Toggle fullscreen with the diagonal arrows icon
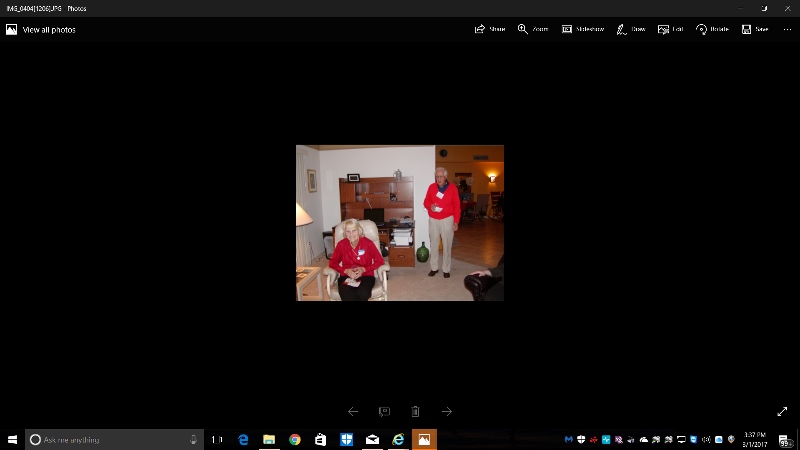Screen dimensions: 800x450 pos(782,411)
